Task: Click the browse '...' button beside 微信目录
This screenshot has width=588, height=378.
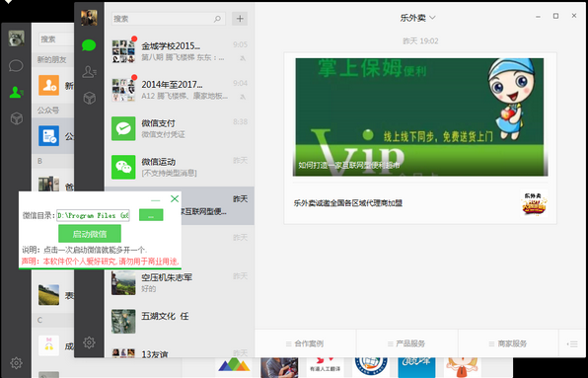Action: click(x=151, y=215)
